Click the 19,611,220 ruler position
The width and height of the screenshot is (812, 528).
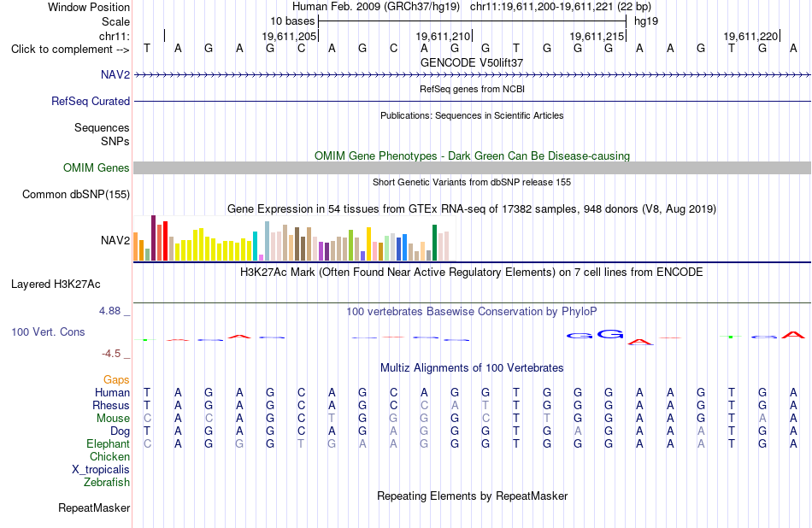[x=750, y=36]
